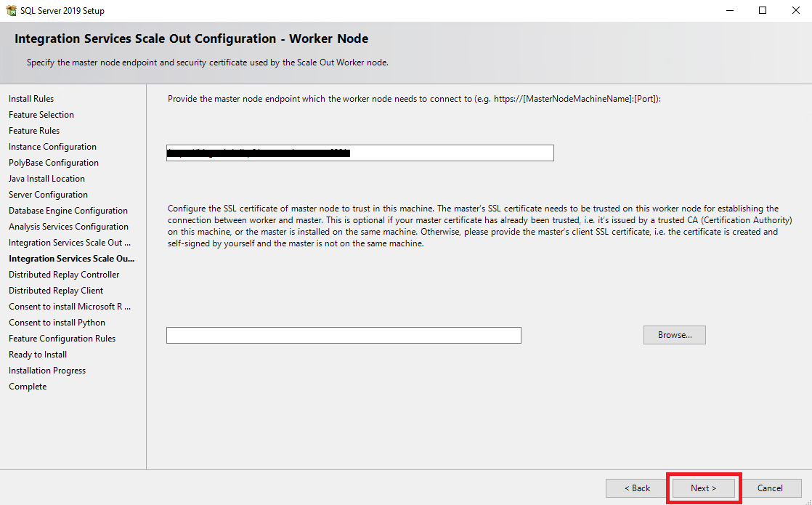
Task: Select Feature Configuration Rules step
Action: pos(62,339)
